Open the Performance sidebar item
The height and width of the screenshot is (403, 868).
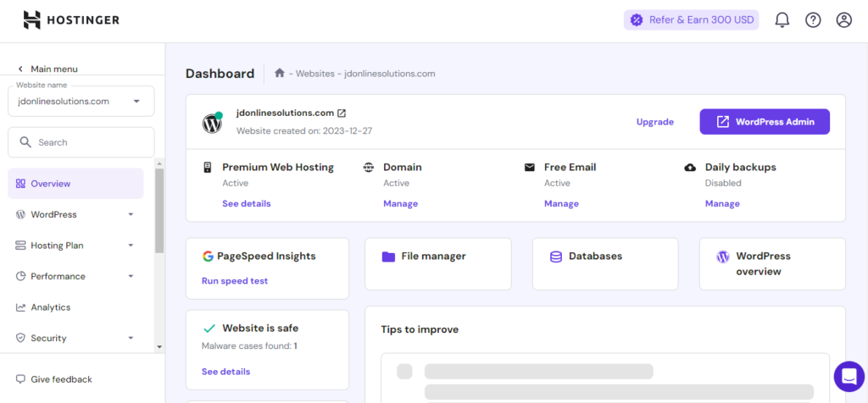pyautogui.click(x=75, y=276)
